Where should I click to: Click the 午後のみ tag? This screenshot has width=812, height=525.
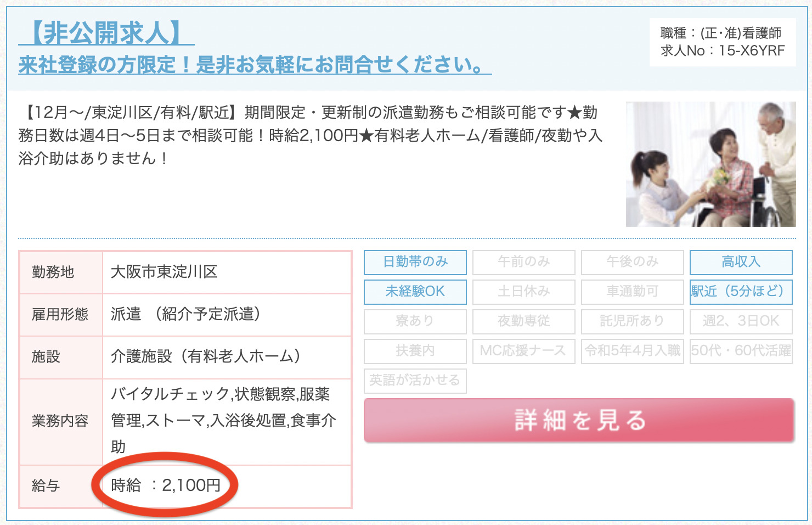(x=633, y=262)
